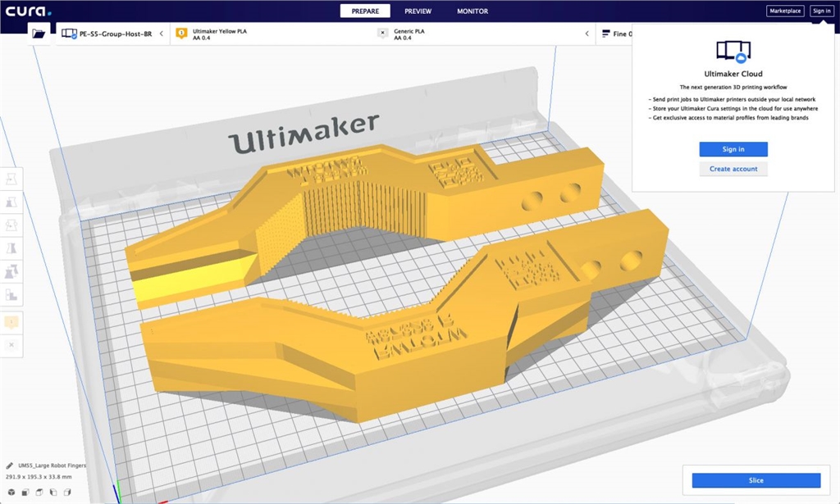Open the Fine print settings dropdown
This screenshot has height=504, width=840.
(617, 34)
